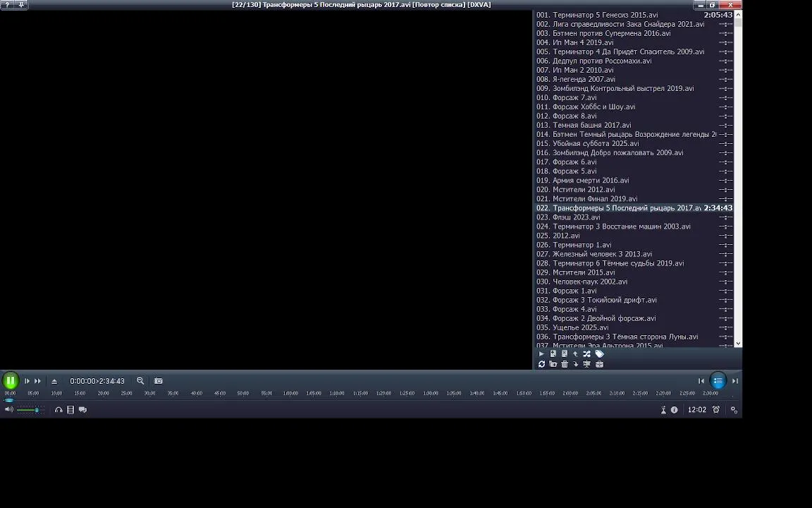The height and width of the screenshot is (508, 812).
Task: Move selected playlist item down
Action: click(x=575, y=364)
